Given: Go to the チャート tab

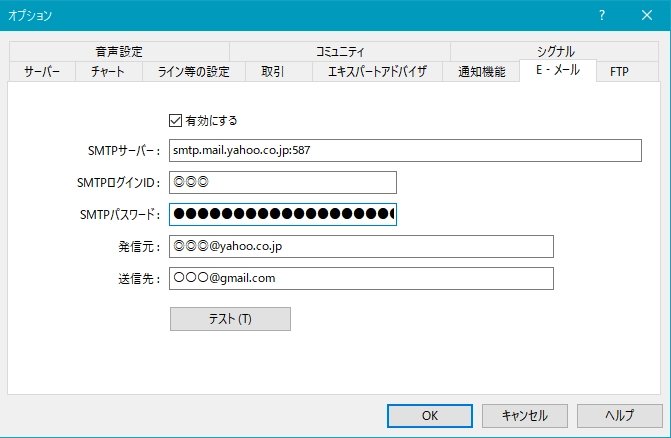Looking at the screenshot, I should [x=108, y=71].
